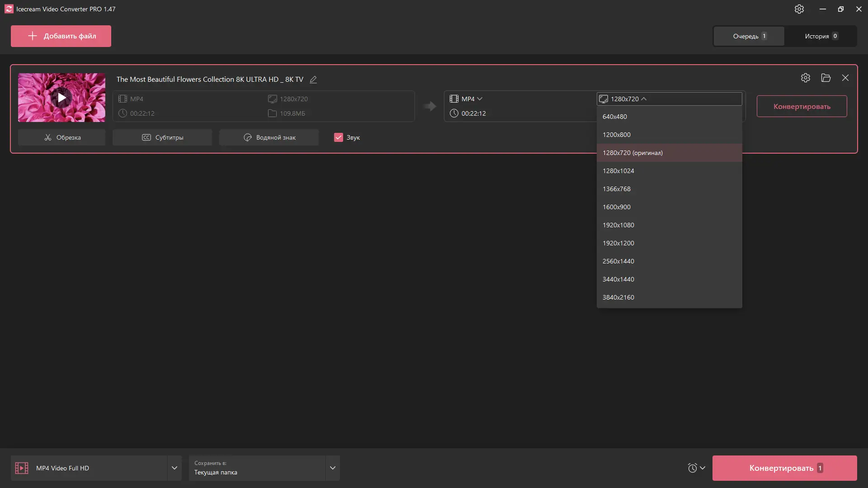
Task: Open file settings gear in queue item
Action: click(805, 78)
